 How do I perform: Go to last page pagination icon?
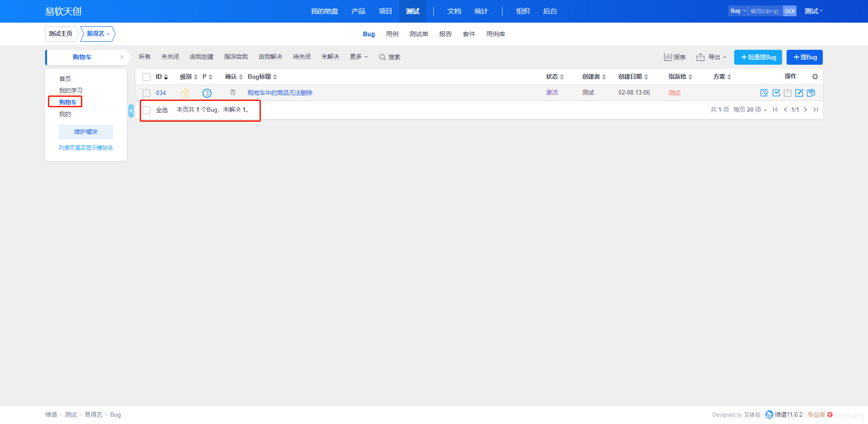pyautogui.click(x=816, y=110)
